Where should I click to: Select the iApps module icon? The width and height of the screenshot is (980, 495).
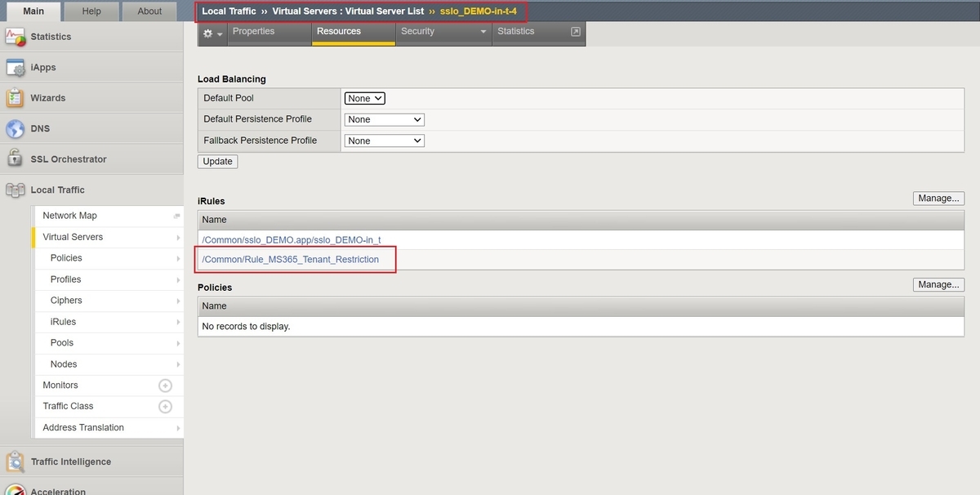15,66
